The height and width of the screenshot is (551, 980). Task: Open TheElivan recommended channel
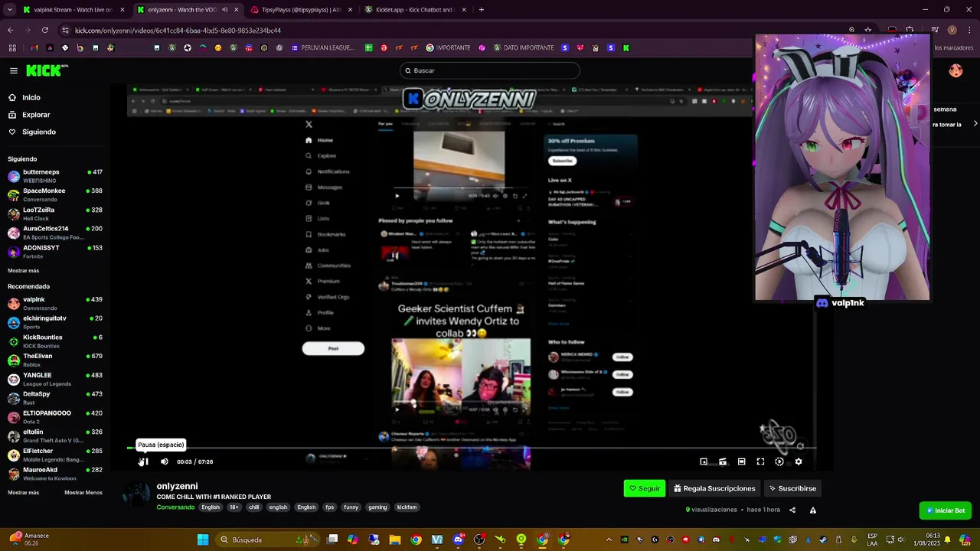pos(55,360)
